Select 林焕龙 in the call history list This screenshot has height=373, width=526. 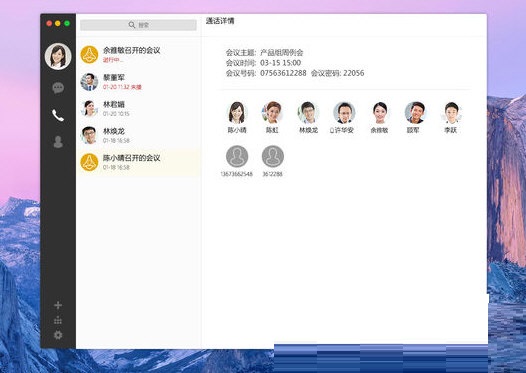point(138,135)
